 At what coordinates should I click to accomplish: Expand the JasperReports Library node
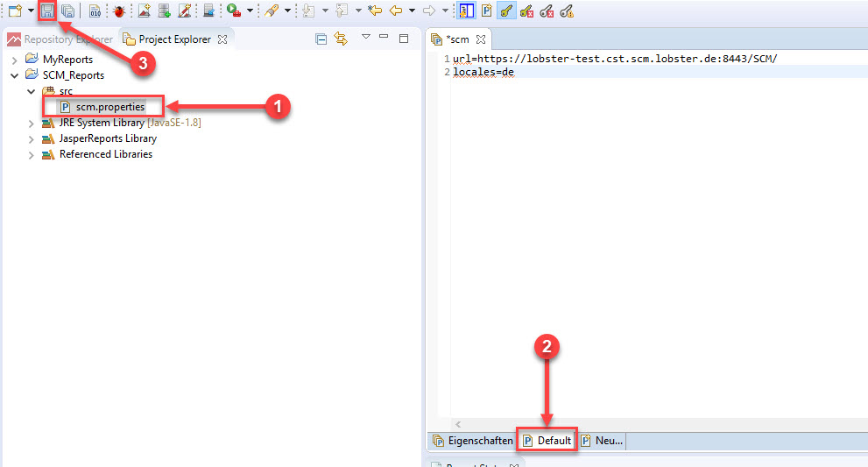point(32,138)
